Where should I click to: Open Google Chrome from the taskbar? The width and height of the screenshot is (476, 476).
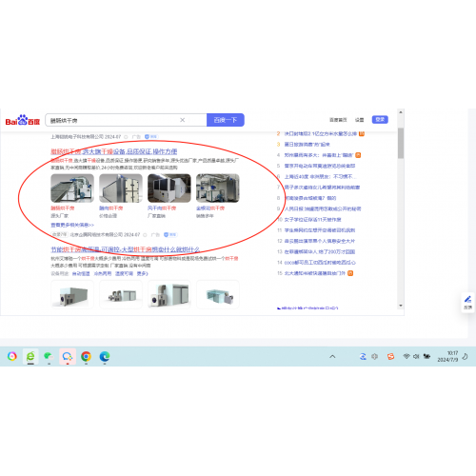(x=86, y=356)
